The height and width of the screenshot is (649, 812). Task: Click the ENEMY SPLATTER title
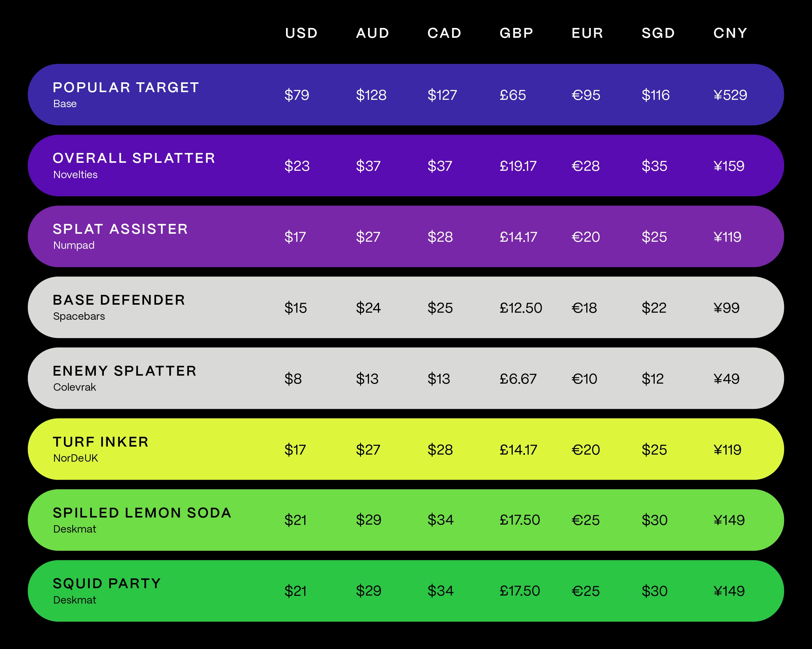(x=125, y=371)
